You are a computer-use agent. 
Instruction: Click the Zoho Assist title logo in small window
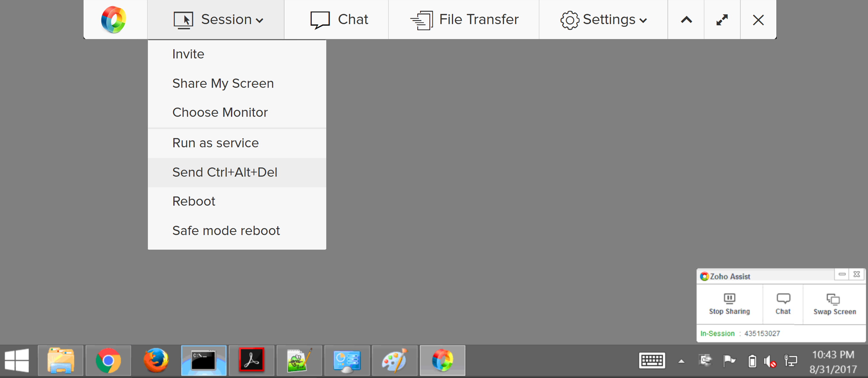point(704,276)
